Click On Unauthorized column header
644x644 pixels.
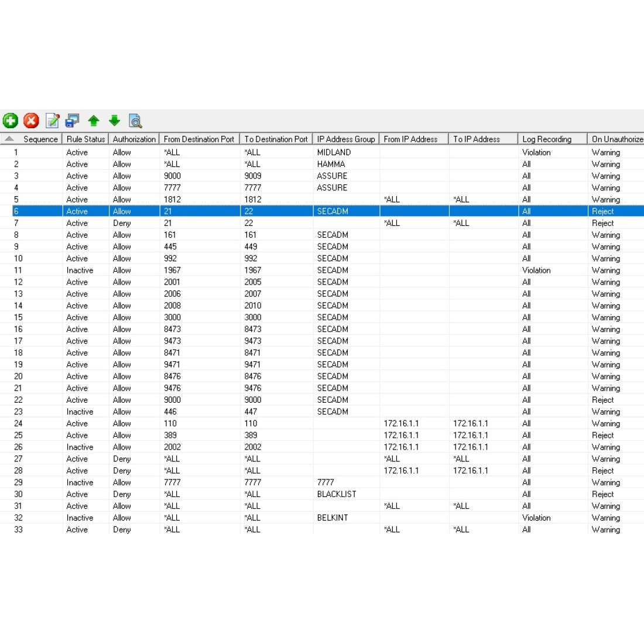616,139
